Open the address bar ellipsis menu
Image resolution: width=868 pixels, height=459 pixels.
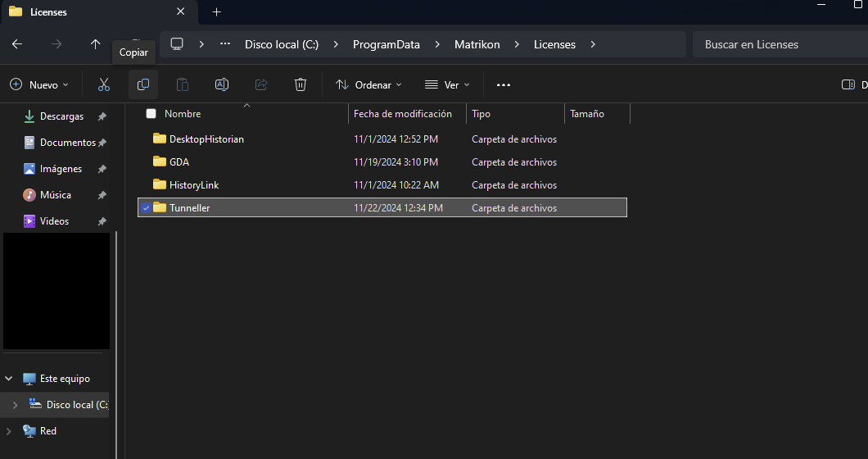224,43
